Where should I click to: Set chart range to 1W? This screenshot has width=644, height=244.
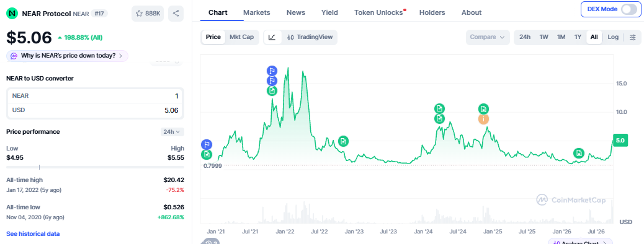(543, 37)
